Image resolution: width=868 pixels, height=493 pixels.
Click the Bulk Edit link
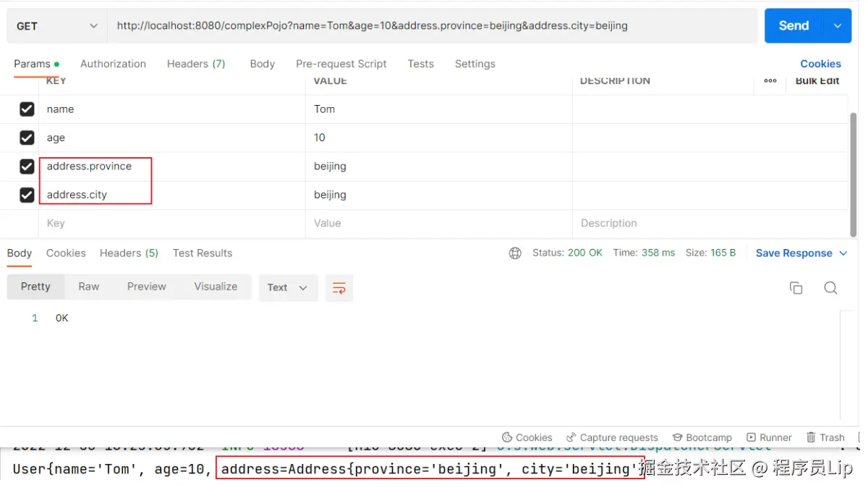(817, 81)
